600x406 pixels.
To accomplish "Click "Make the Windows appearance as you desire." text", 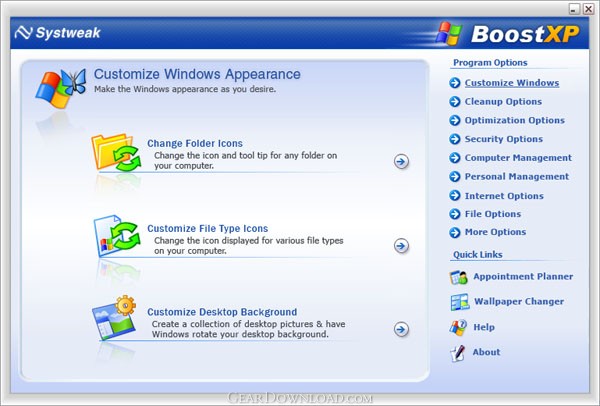I will click(x=185, y=89).
